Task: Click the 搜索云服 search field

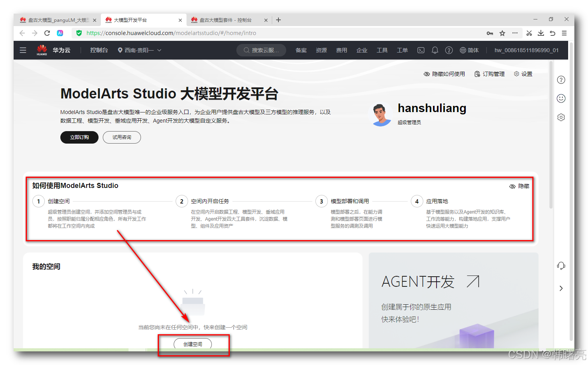Action: [261, 50]
